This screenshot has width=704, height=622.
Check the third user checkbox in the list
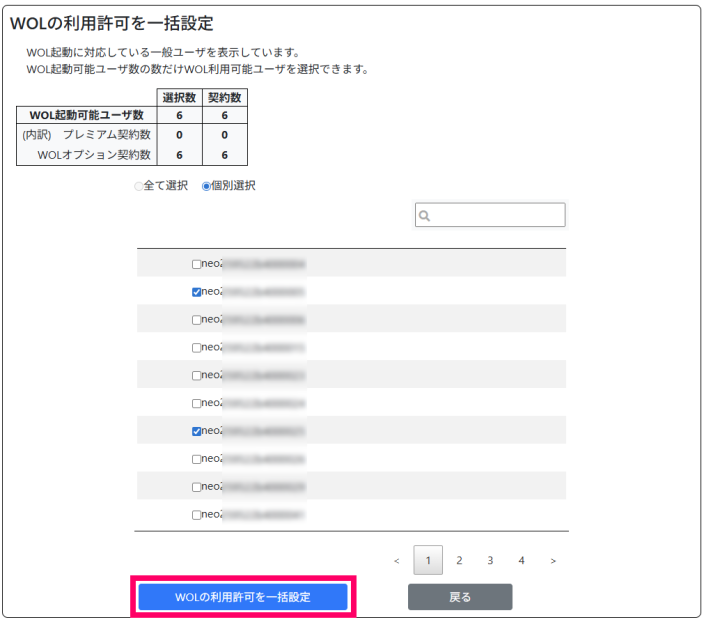click(x=196, y=320)
